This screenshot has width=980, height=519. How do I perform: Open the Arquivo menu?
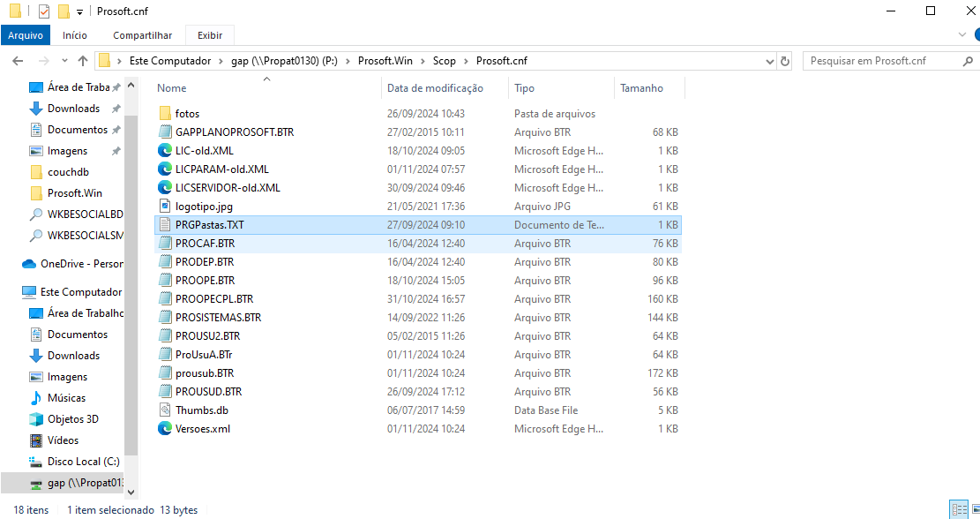click(26, 35)
